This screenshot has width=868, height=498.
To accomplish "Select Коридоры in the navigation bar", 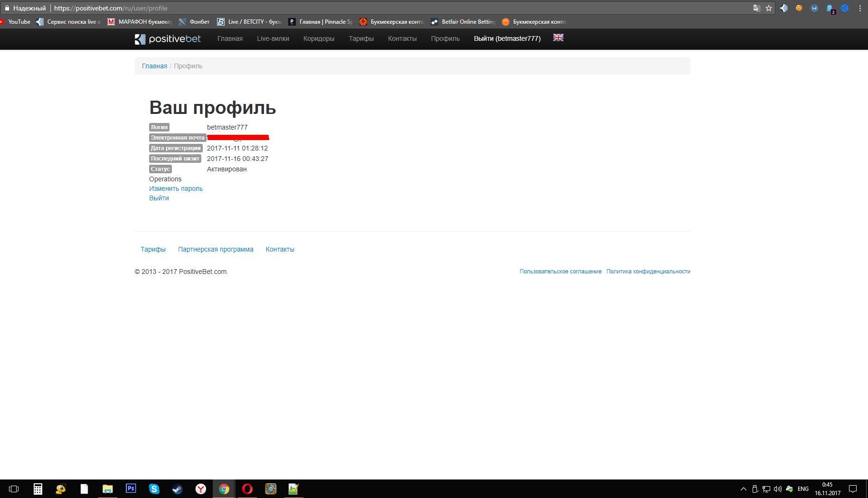I will (x=319, y=39).
